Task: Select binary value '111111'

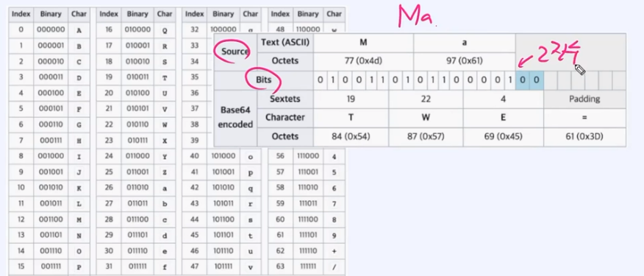Action: (308, 266)
